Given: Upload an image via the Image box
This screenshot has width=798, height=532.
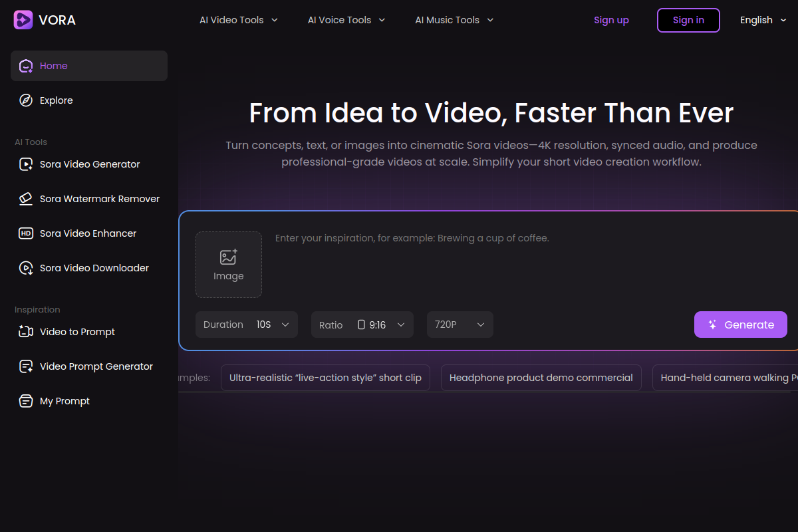Looking at the screenshot, I should [229, 265].
